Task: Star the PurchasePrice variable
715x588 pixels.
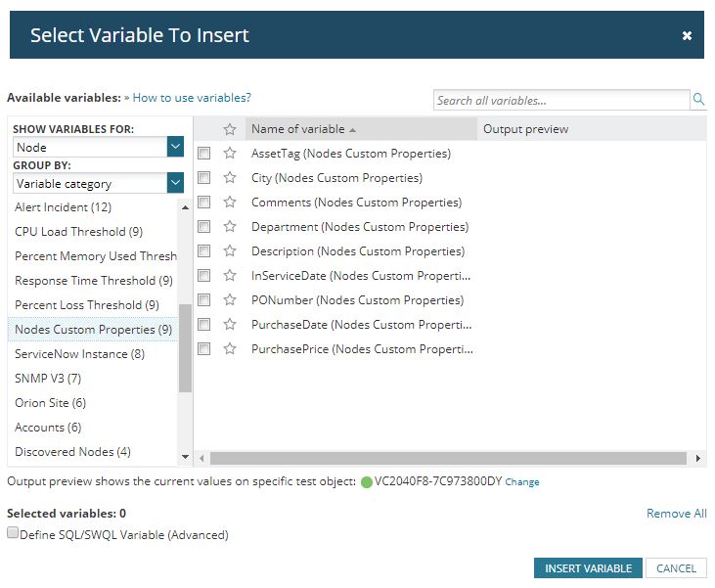Action: pyautogui.click(x=230, y=349)
